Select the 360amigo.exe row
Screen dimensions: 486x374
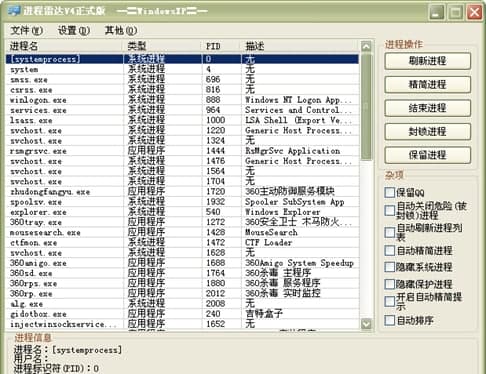(183, 263)
